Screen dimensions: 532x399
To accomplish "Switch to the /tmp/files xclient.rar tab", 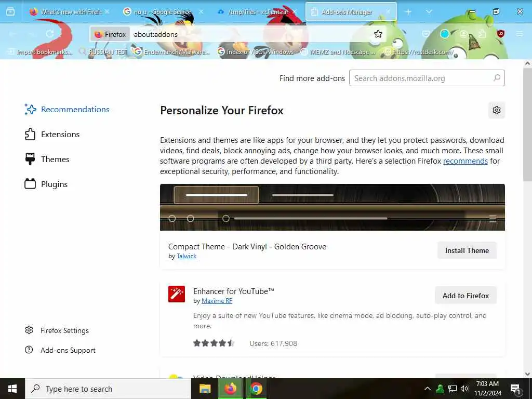I will [258, 12].
